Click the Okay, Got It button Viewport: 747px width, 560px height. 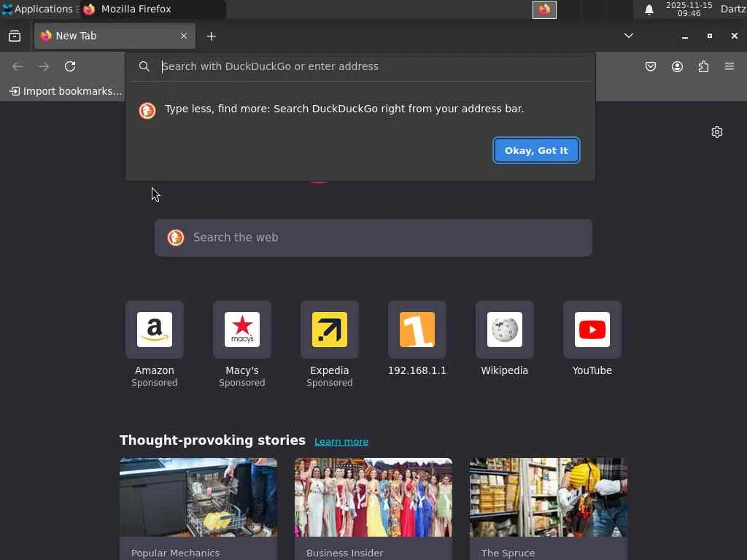(536, 150)
